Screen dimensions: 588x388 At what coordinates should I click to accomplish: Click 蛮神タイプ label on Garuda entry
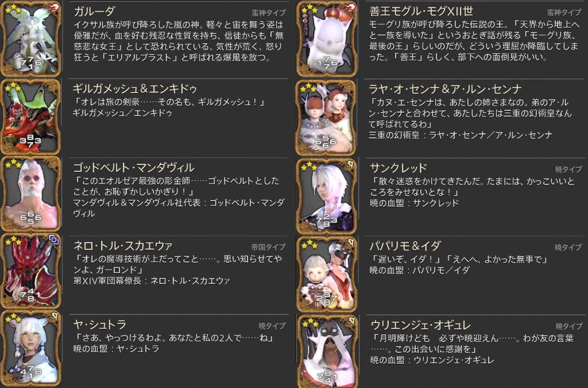coord(269,13)
